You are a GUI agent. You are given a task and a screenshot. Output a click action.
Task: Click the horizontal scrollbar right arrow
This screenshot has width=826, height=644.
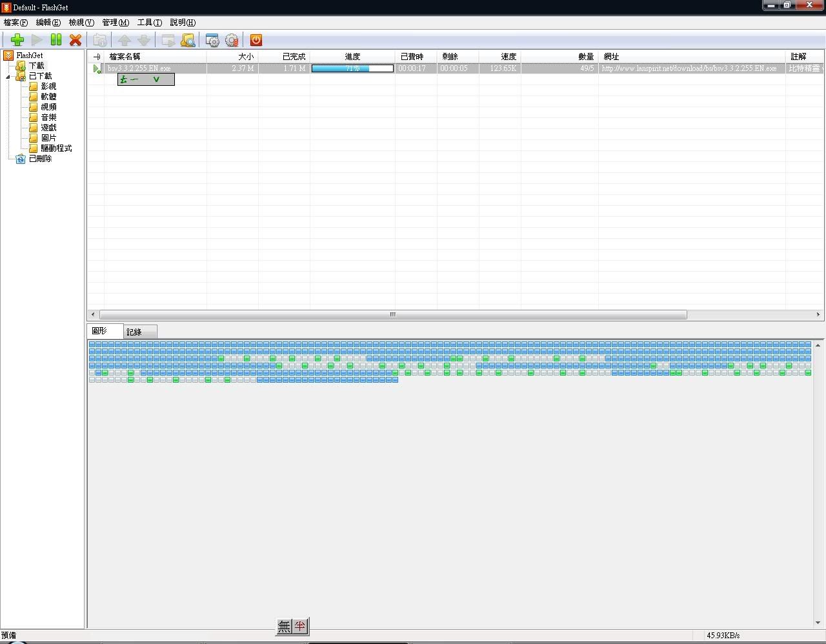(x=818, y=314)
